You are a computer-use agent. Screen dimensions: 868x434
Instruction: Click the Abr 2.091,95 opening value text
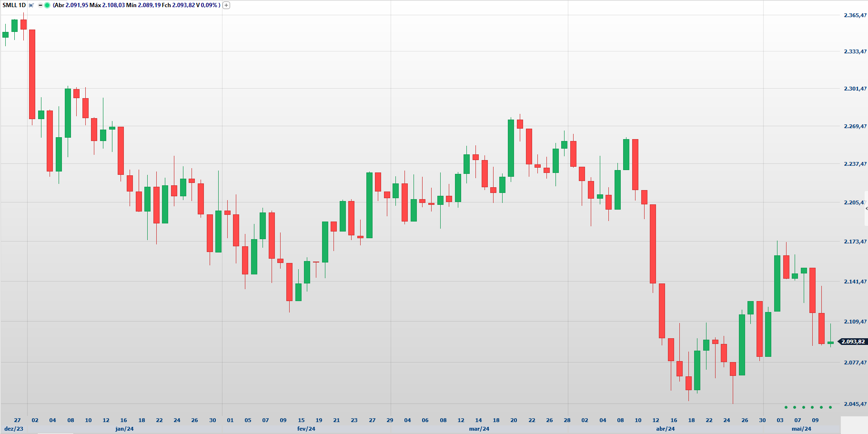tap(71, 5)
